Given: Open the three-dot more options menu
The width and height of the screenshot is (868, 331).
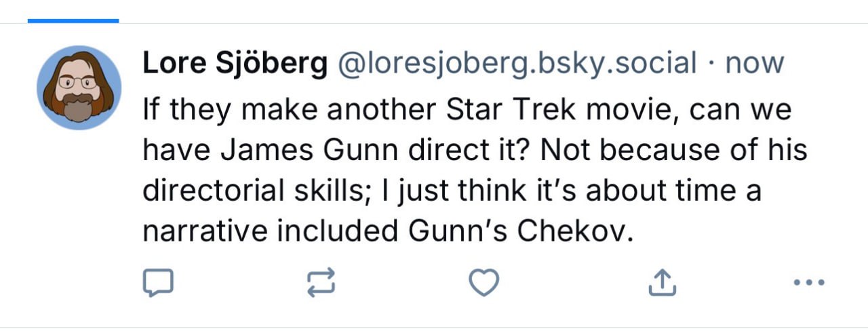Looking at the screenshot, I should [809, 281].
